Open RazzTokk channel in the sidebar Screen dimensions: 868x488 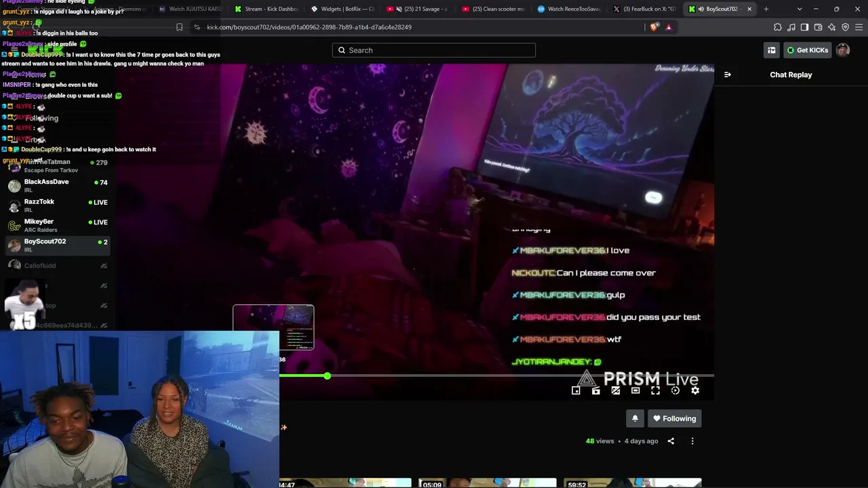[x=56, y=205]
